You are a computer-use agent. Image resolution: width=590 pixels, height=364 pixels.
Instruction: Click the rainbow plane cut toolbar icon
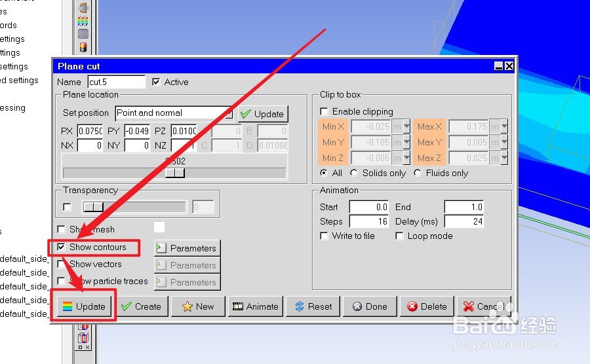pyautogui.click(x=83, y=21)
